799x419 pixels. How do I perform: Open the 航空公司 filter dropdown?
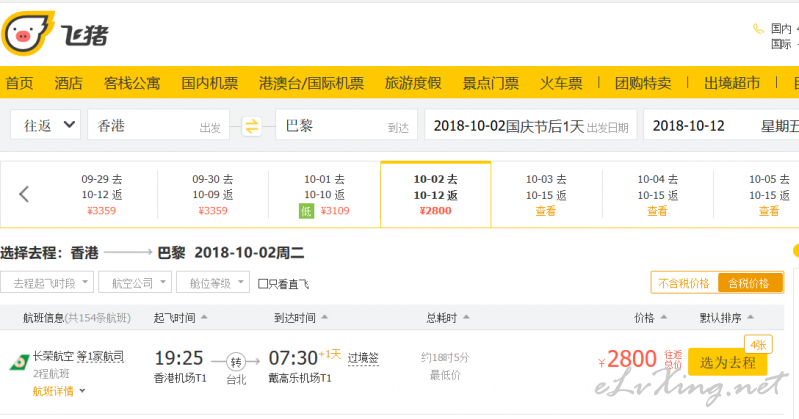coord(135,283)
